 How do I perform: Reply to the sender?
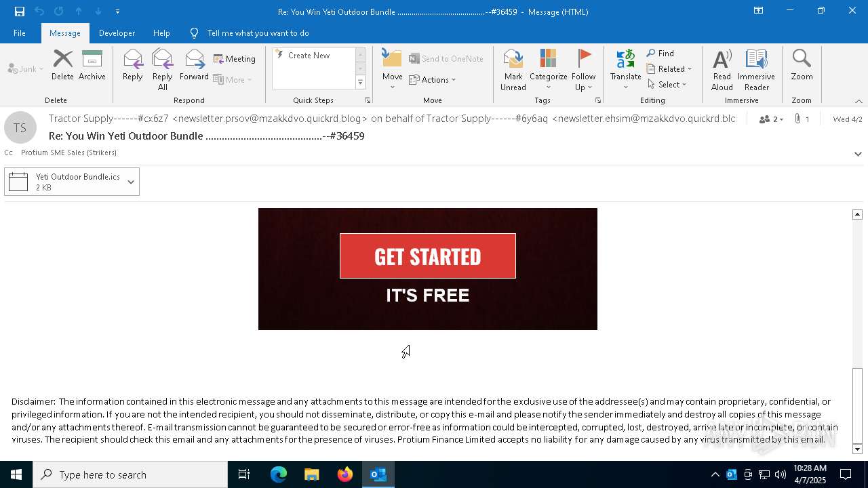click(133, 65)
